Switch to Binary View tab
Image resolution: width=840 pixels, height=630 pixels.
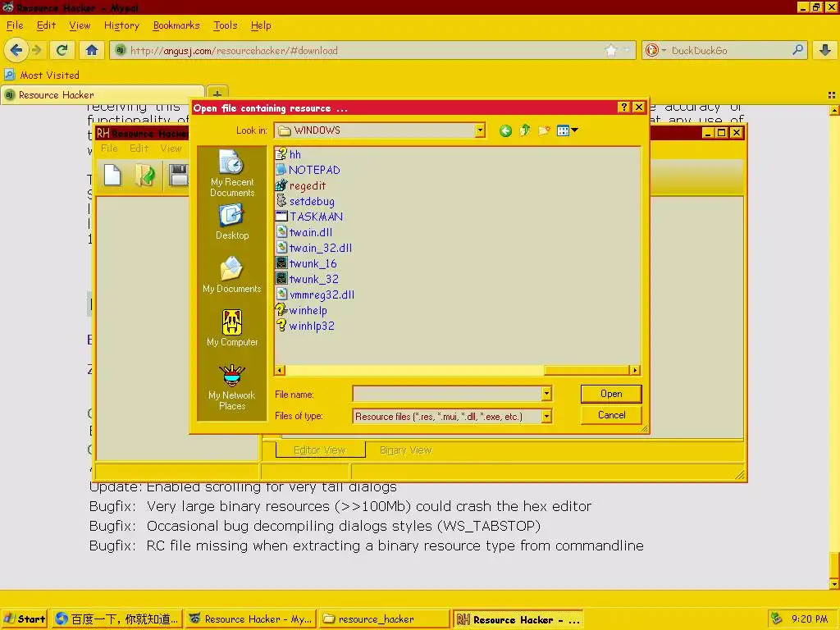tap(405, 450)
